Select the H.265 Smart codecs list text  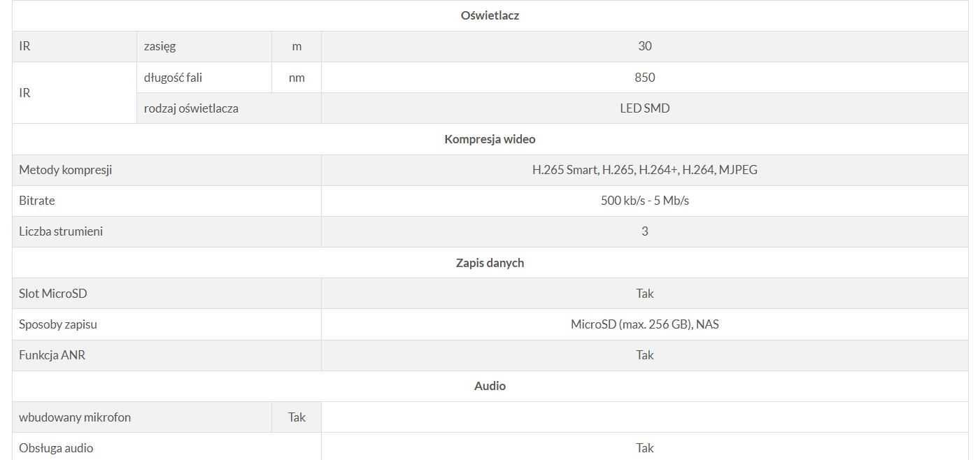click(x=644, y=170)
